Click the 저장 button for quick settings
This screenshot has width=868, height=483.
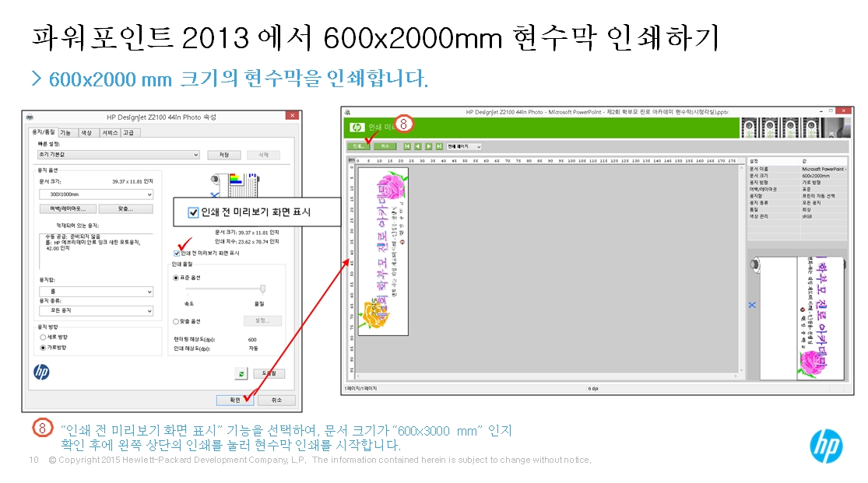[224, 155]
